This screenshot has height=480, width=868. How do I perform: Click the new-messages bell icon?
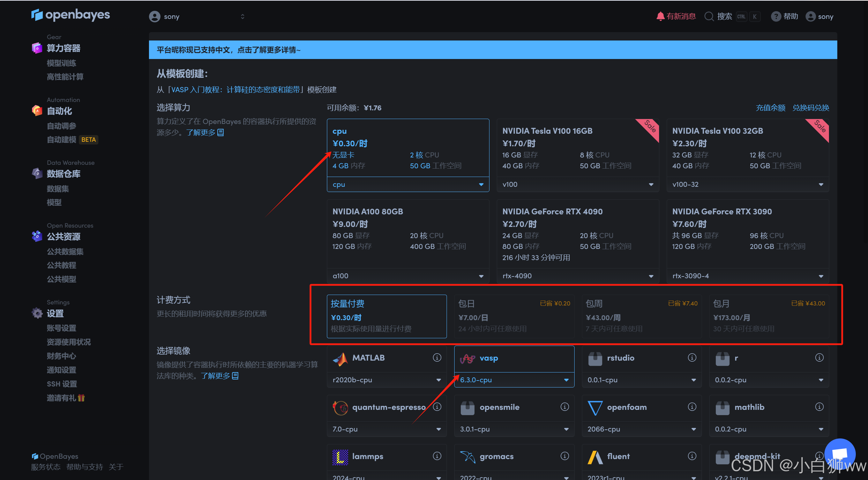click(660, 16)
